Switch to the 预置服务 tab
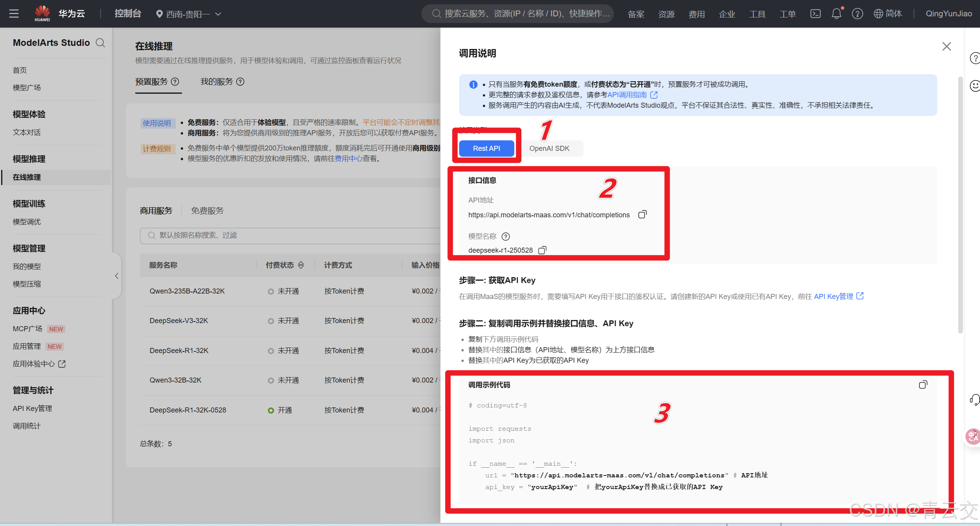Image resolution: width=980 pixels, height=526 pixels. tap(152, 82)
